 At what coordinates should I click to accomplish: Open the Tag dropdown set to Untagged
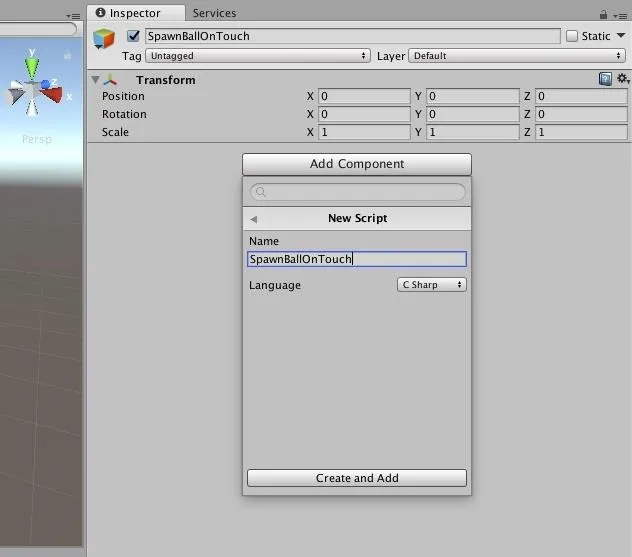258,56
